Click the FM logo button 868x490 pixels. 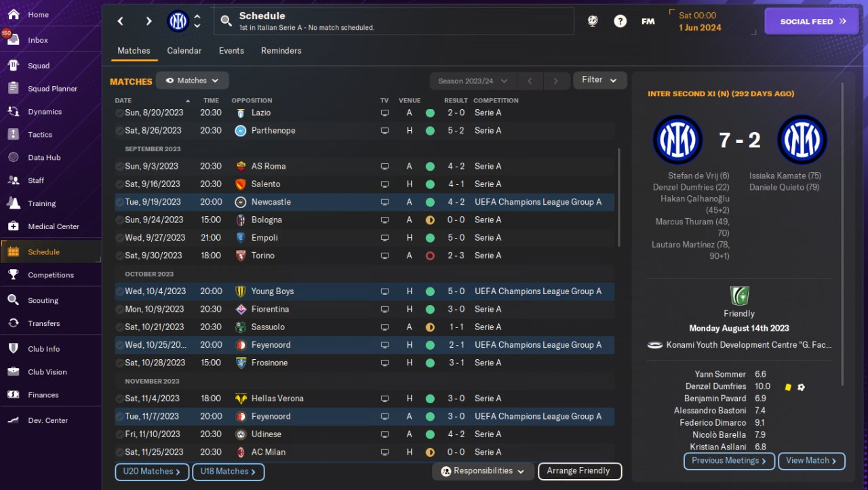click(648, 21)
